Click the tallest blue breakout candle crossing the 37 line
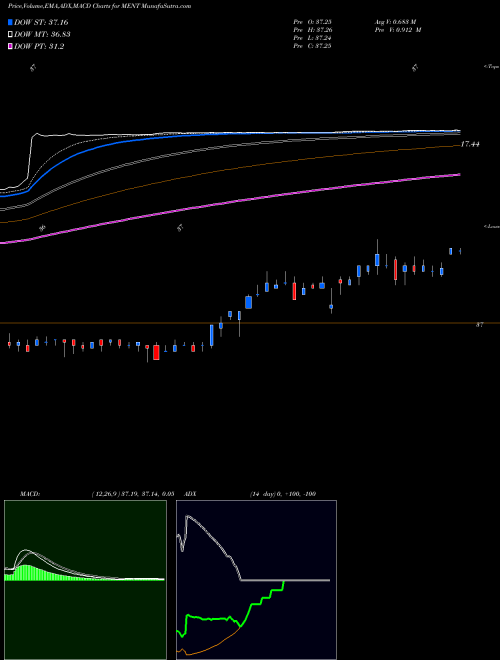Screen dimensions: 500x660 pyautogui.click(x=212, y=335)
